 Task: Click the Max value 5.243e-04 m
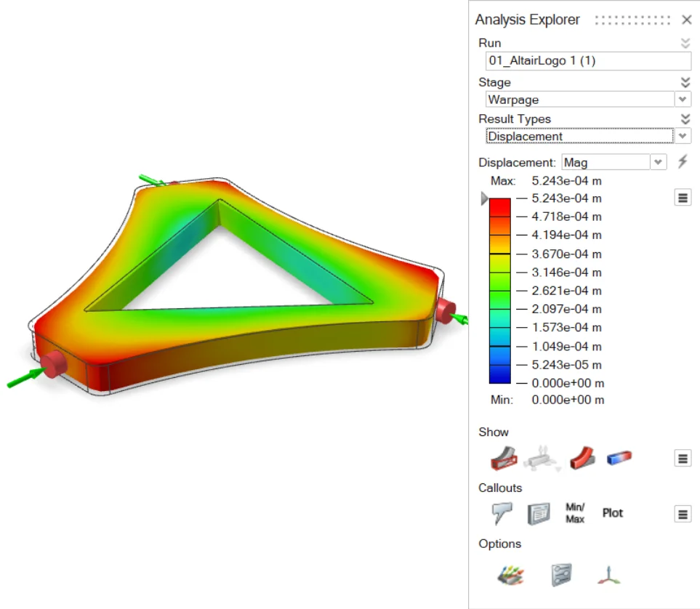click(566, 181)
